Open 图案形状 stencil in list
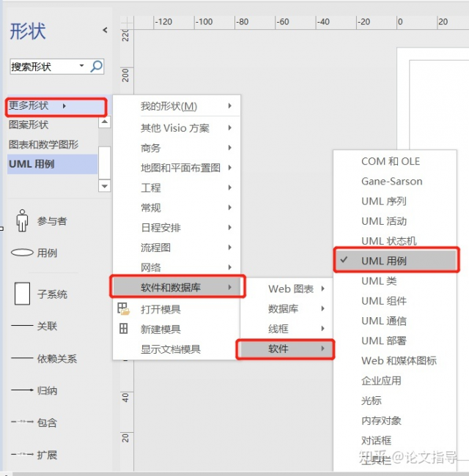This screenshot has width=469, height=476. click(52, 124)
